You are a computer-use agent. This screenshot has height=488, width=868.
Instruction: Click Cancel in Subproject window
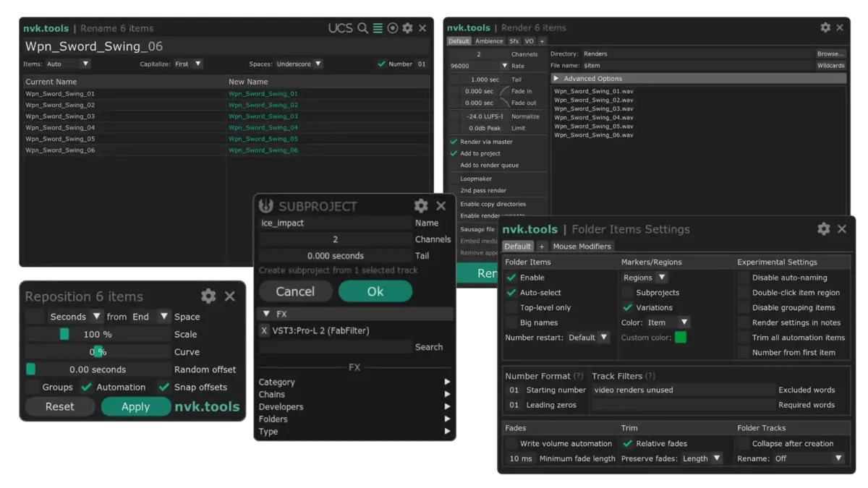pyautogui.click(x=295, y=291)
